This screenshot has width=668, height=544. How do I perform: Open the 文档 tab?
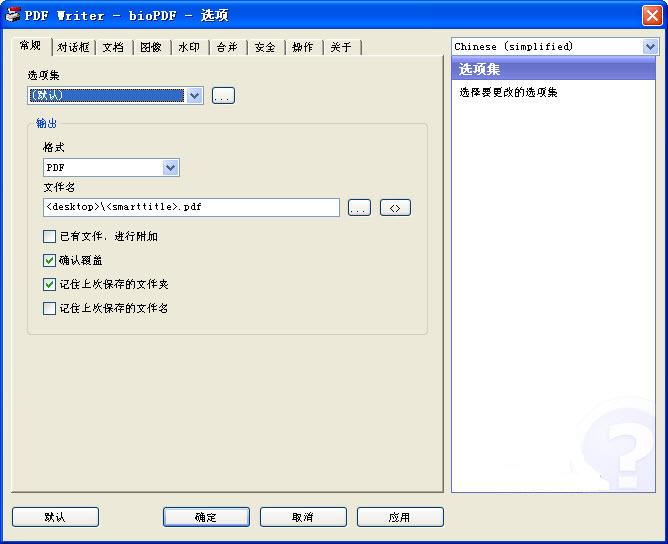coord(113,47)
